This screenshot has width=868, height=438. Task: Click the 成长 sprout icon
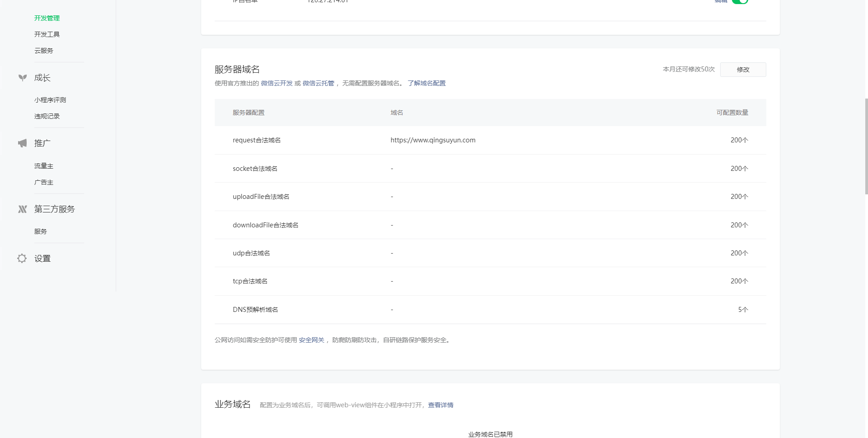[x=22, y=78]
